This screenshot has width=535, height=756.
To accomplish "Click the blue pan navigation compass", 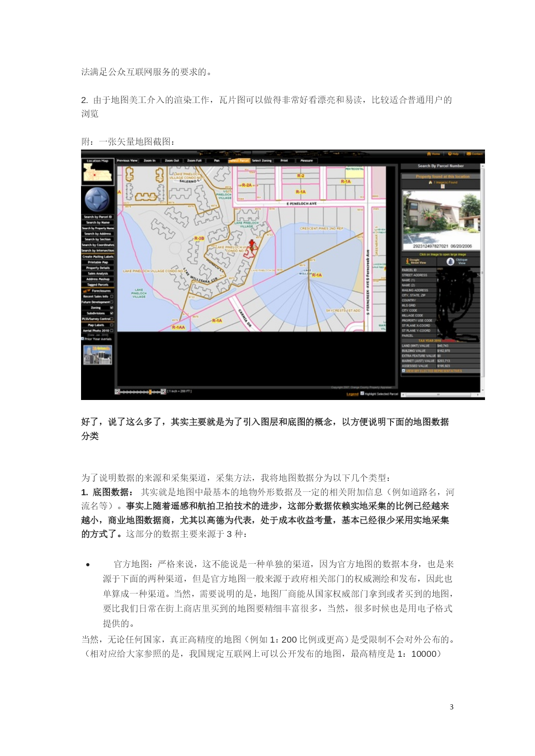I will [97, 200].
